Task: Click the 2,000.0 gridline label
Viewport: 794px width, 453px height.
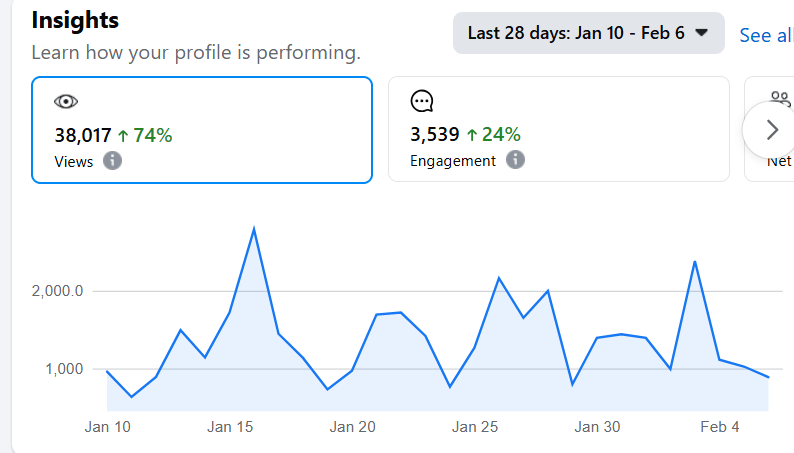Action: point(55,291)
